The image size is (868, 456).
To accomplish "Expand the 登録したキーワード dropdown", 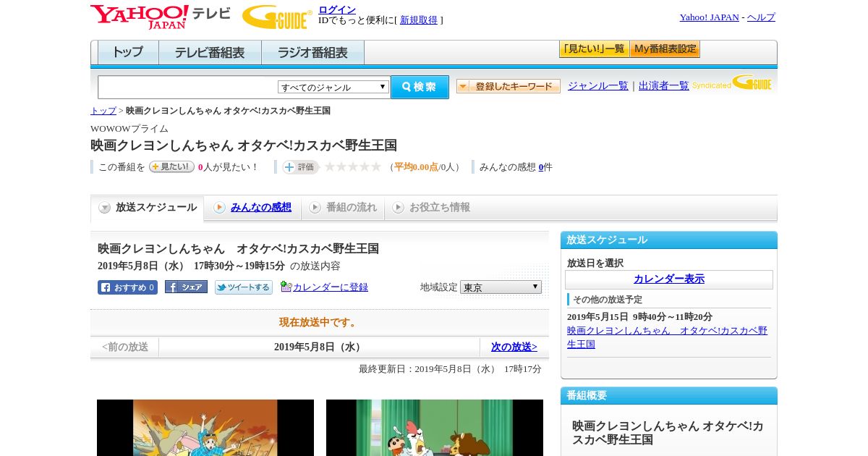I will point(509,86).
